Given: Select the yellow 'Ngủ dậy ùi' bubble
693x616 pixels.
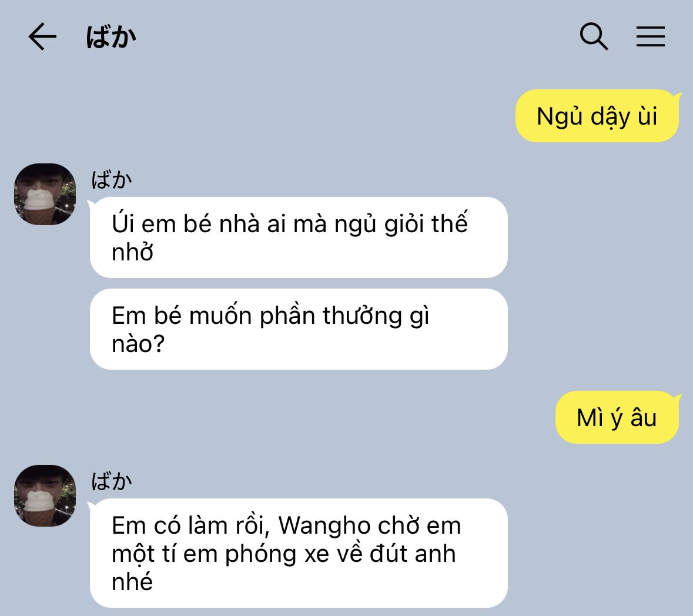Looking at the screenshot, I should click(597, 116).
